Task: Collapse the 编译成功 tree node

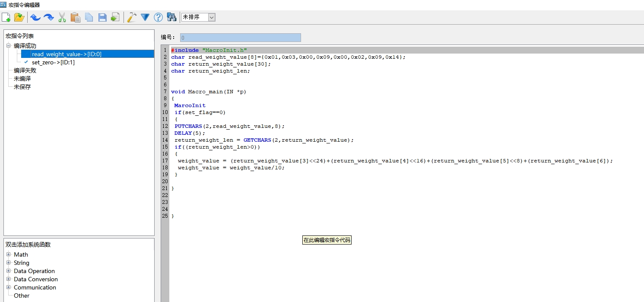Action: tap(8, 46)
